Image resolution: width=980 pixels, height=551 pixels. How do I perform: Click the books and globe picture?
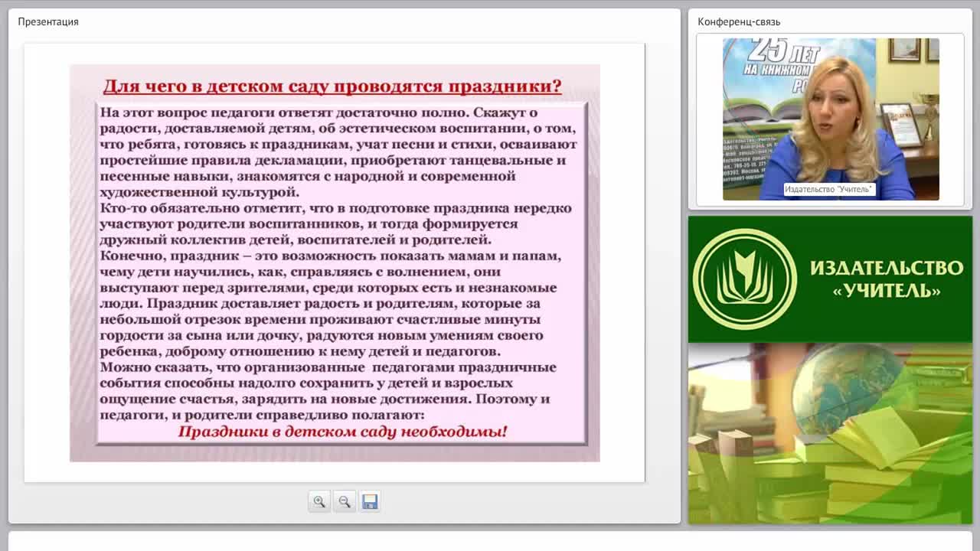click(x=831, y=433)
